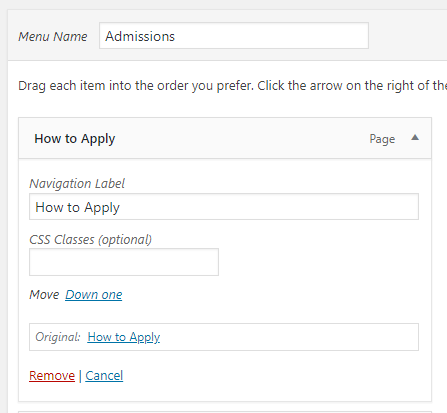
Task: Click the drag instructions paragraph
Action: pyautogui.click(x=232, y=86)
